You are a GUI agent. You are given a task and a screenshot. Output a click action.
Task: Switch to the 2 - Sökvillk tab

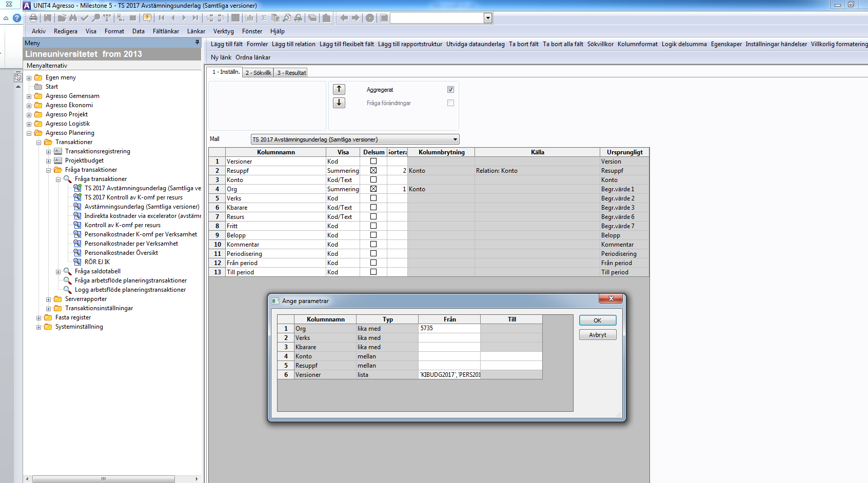point(258,73)
